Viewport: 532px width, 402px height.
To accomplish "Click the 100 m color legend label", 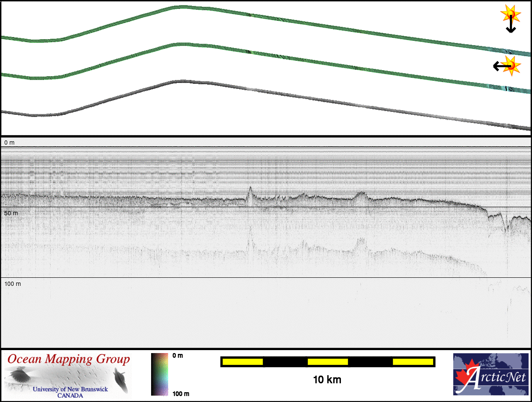I will [181, 393].
